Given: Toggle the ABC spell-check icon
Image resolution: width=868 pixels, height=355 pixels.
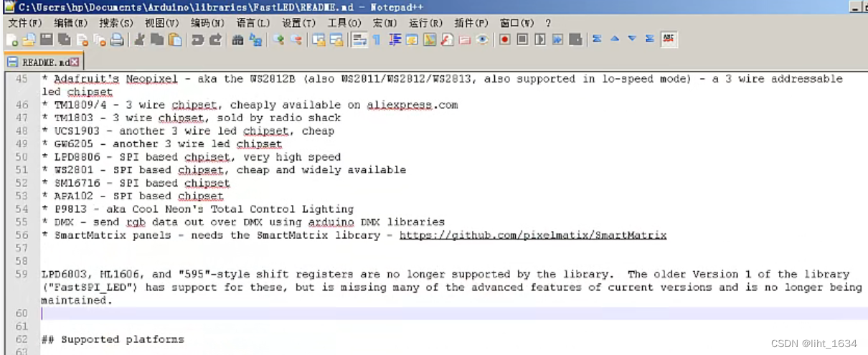Looking at the screenshot, I should (x=669, y=39).
